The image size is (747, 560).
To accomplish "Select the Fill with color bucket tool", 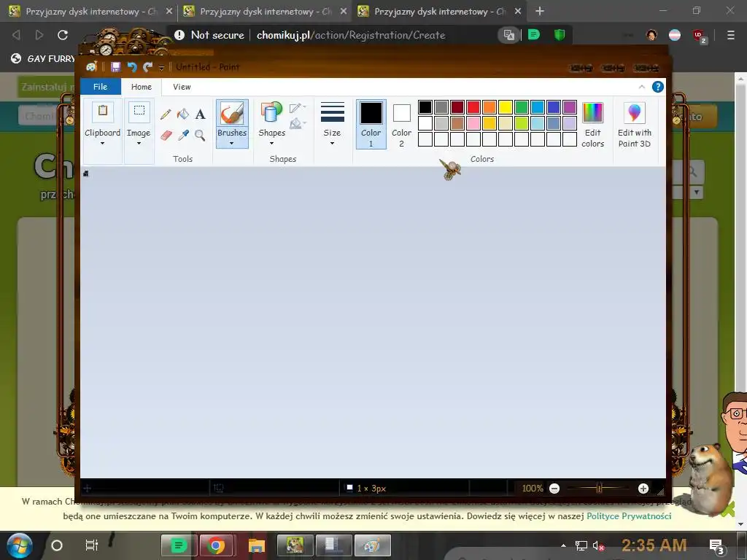I will [183, 114].
